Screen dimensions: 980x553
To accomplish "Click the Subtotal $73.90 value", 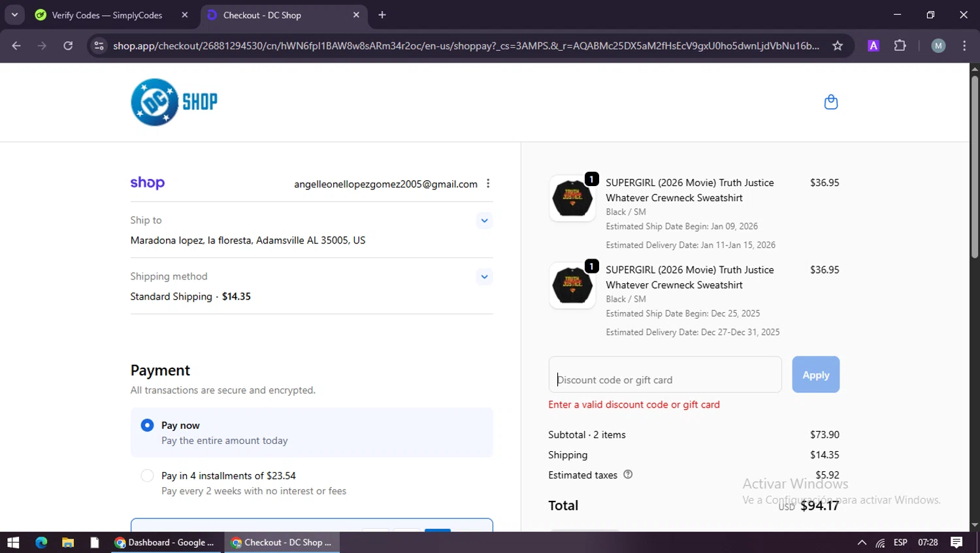I will coord(825,435).
